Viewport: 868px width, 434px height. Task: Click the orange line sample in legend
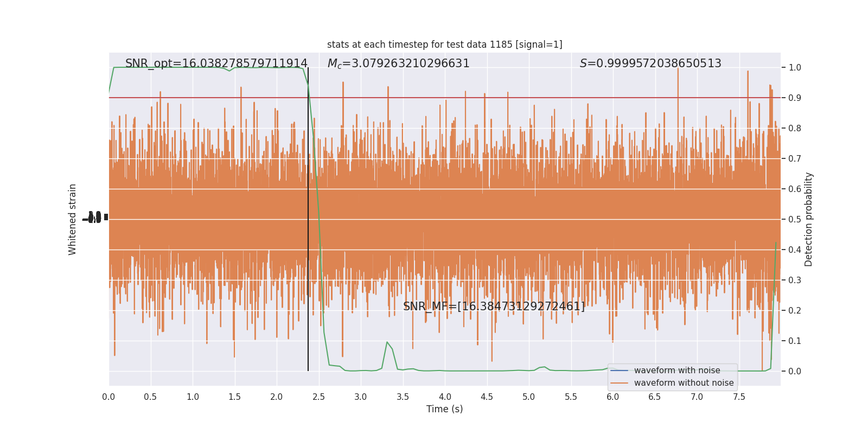619,383
